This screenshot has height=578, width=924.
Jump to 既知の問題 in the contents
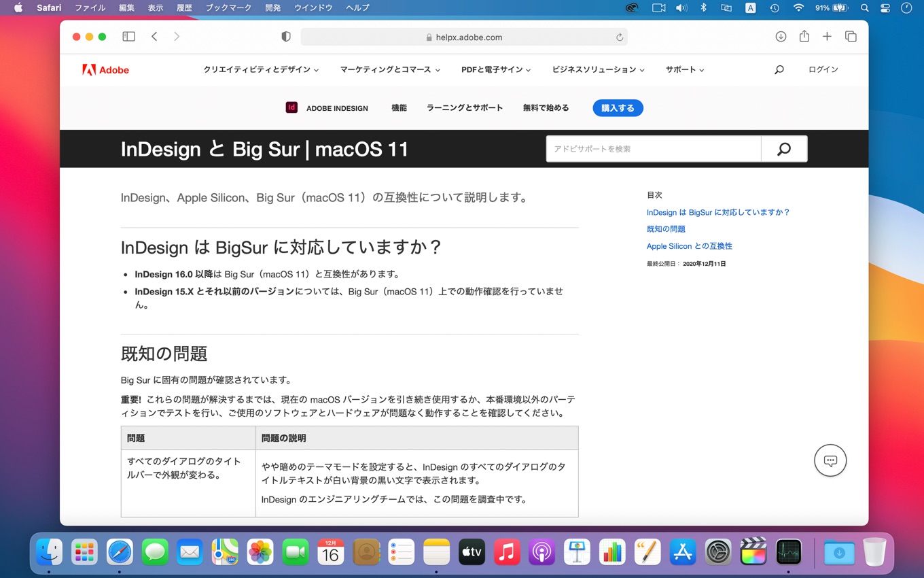coord(666,229)
